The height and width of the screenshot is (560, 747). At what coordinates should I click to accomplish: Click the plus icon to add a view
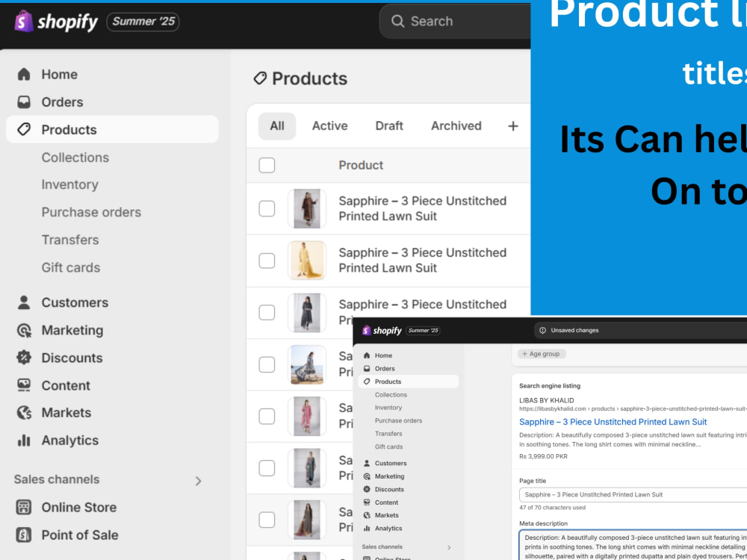pos(513,126)
